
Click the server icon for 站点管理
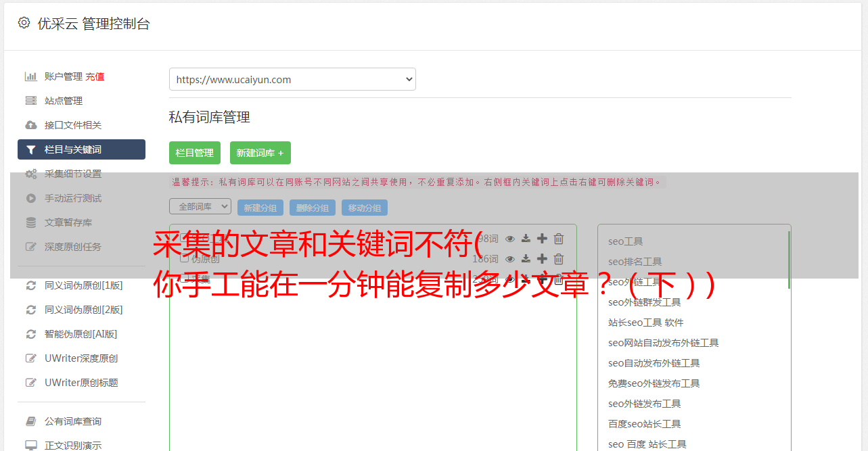[x=31, y=101]
